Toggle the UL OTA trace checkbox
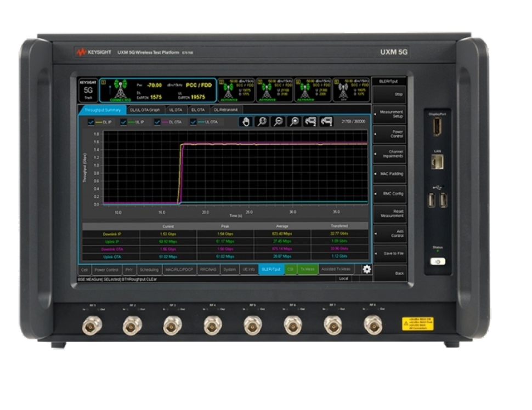The height and width of the screenshot is (410, 532). [x=193, y=122]
